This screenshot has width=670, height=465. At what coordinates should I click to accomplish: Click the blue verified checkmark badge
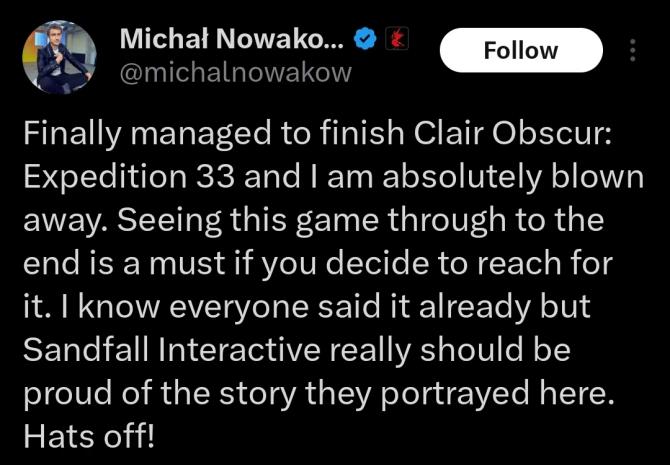tap(366, 41)
